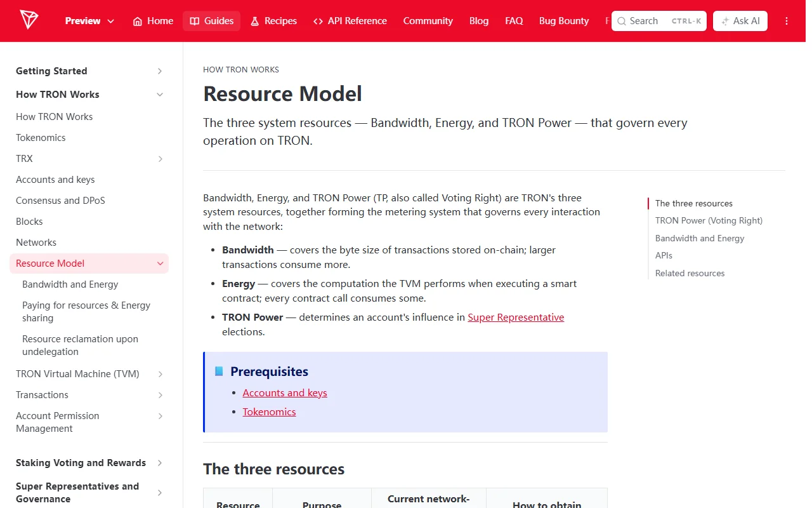Jump to APIs in table of contents
Screen dimensions: 812x508
[x=664, y=256]
